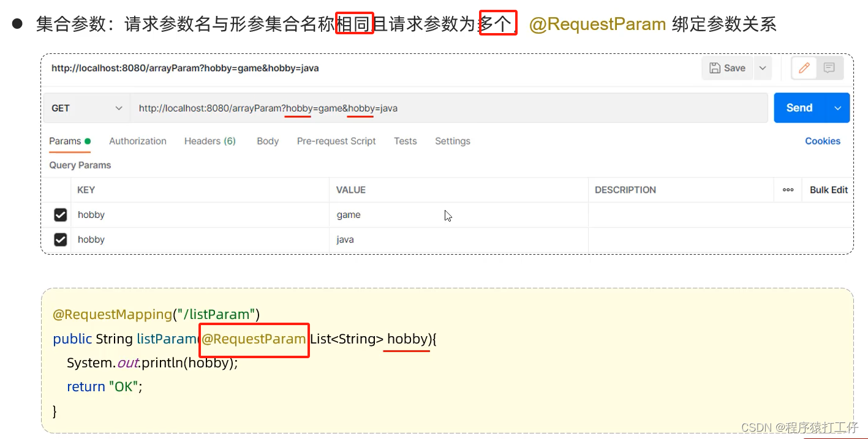Switch to the Tests tab
868x439 pixels.
click(x=406, y=141)
